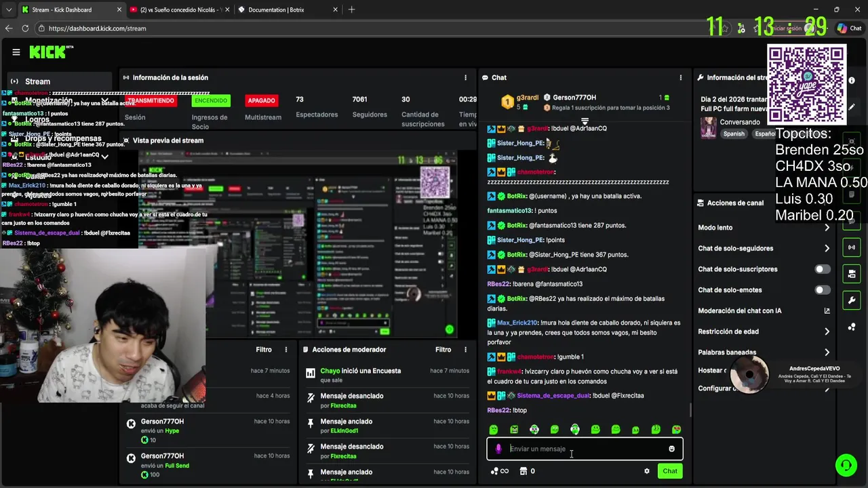
Task: Click Moderación del chat con IA label
Action: 740,311
